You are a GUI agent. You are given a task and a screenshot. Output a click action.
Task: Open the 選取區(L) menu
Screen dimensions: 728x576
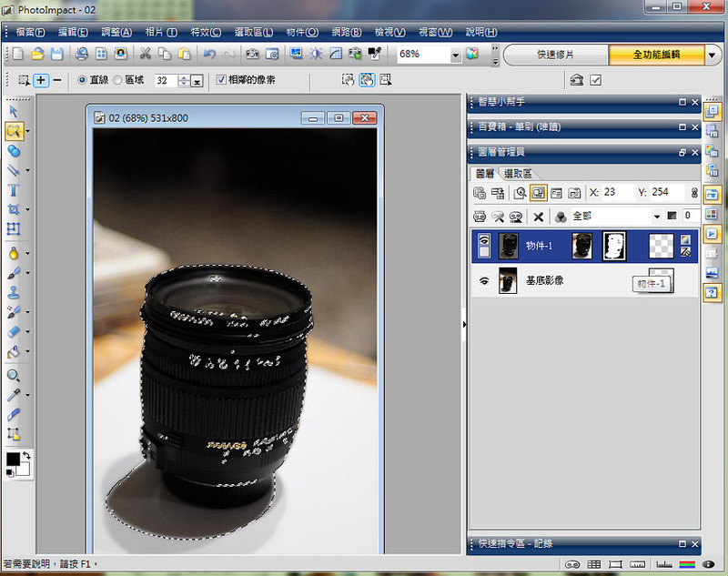point(254,32)
